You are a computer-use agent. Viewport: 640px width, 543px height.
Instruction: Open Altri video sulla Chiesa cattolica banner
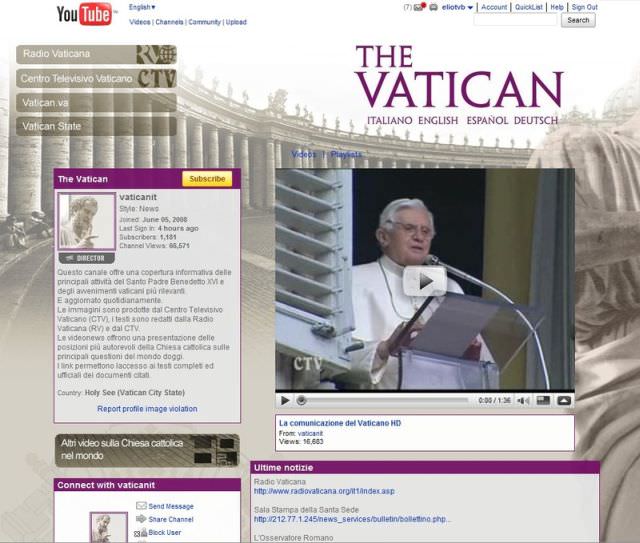tap(147, 450)
